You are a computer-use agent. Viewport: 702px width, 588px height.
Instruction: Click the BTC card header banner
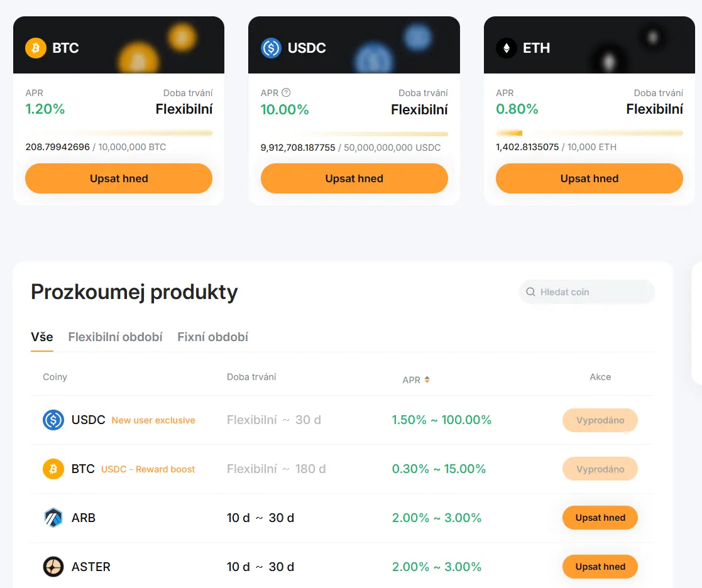coord(119,45)
